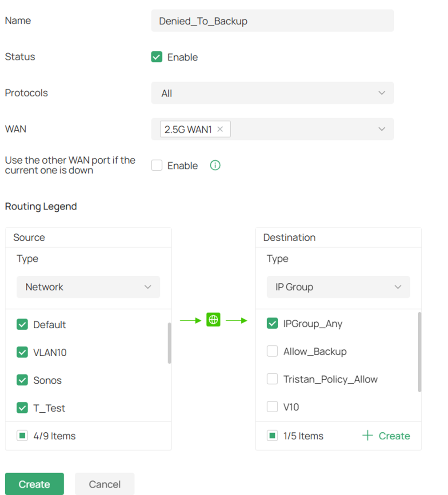This screenshot has height=495, width=448.
Task: Check the Allow_Backup destination checkbox
Action: tap(272, 351)
